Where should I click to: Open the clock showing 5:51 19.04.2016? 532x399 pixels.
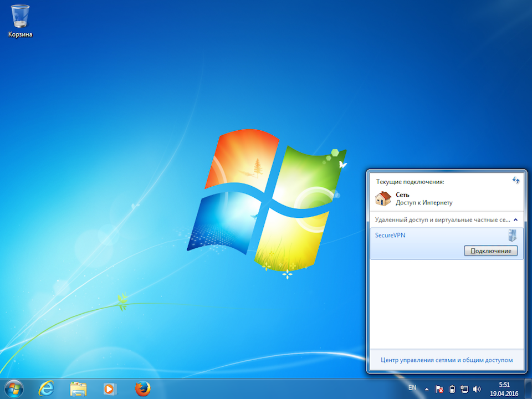(504, 389)
